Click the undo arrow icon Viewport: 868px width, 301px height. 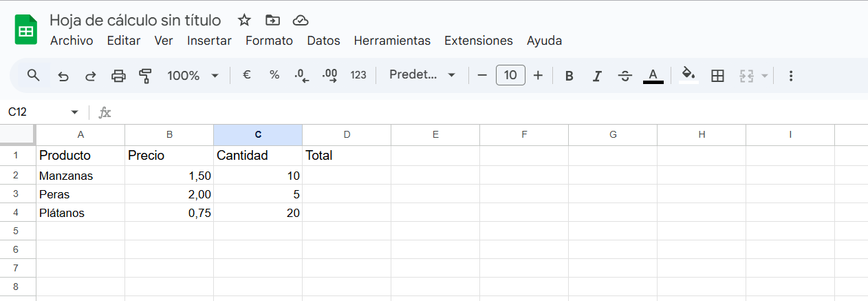(x=63, y=76)
